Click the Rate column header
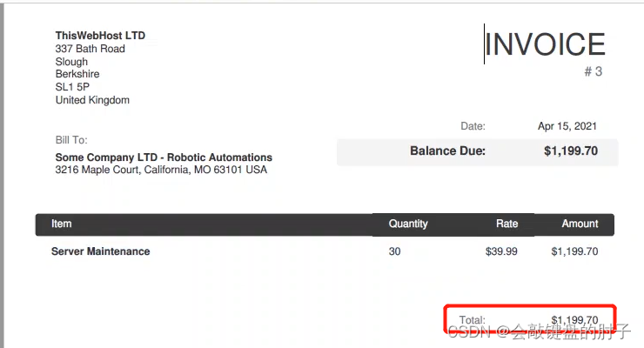 506,224
